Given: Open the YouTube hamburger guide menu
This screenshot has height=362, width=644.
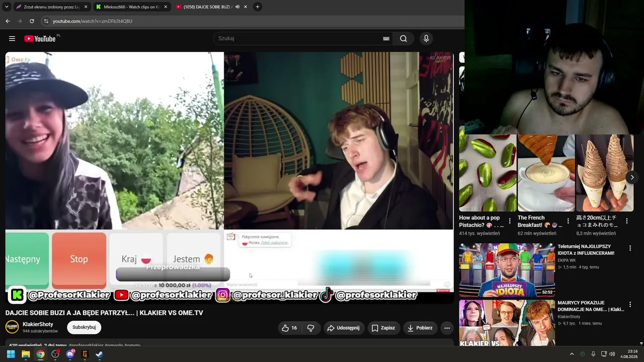Looking at the screenshot, I should [x=12, y=39].
